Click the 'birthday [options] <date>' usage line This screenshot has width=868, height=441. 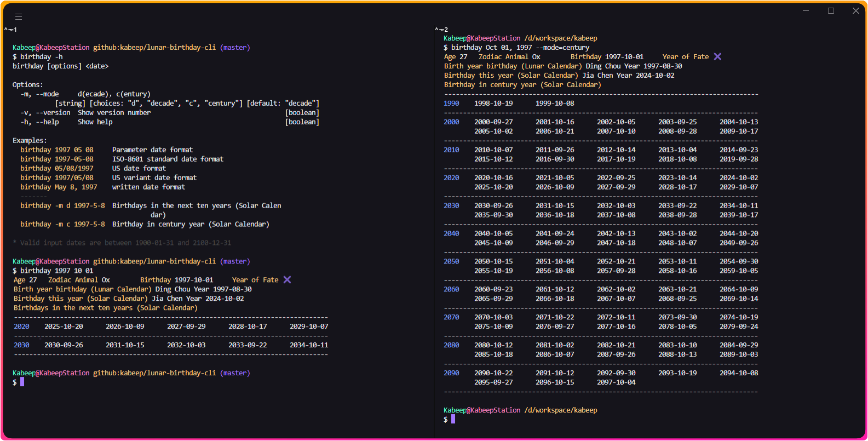pos(61,66)
